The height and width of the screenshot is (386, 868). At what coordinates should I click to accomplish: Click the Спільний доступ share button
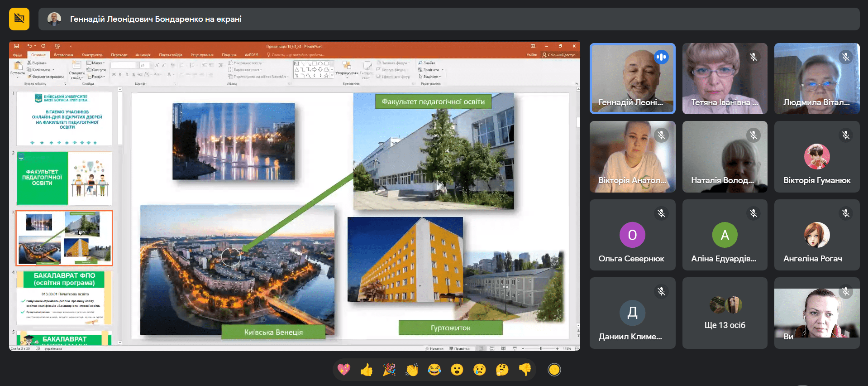click(x=559, y=55)
